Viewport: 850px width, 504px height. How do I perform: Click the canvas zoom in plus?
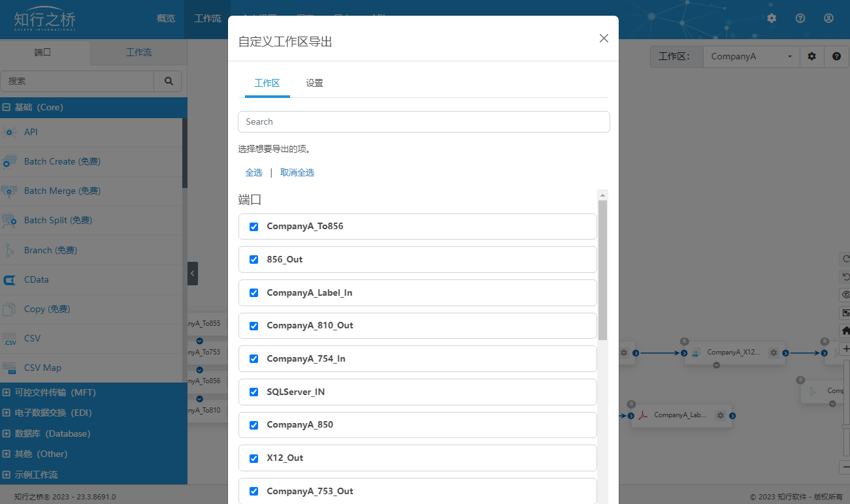845,349
